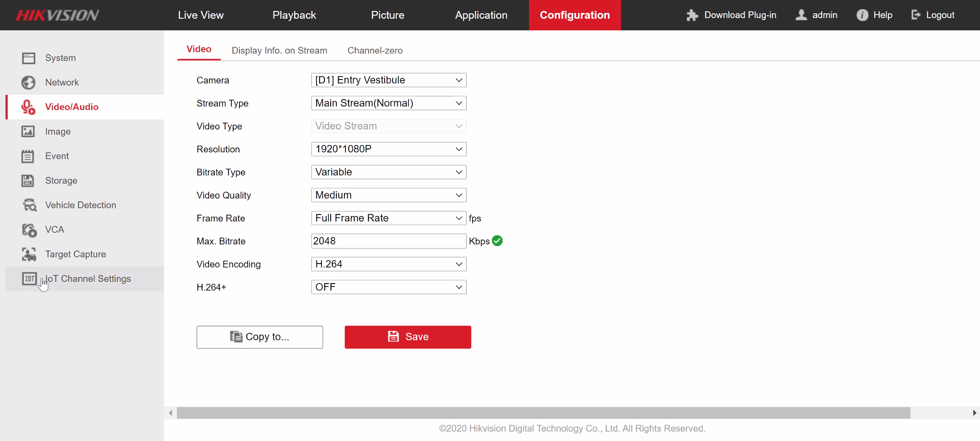The image size is (980, 441).
Task: Open the Resolution dropdown list
Action: point(388,149)
